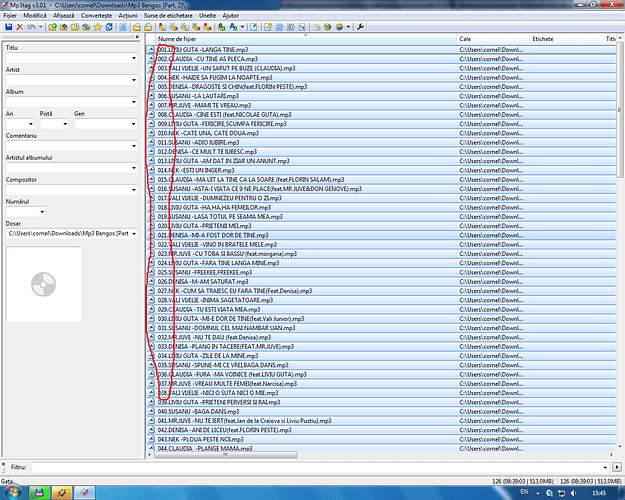This screenshot has width=625, height=500.
Task: Open the Modifică menu
Action: 35,16
